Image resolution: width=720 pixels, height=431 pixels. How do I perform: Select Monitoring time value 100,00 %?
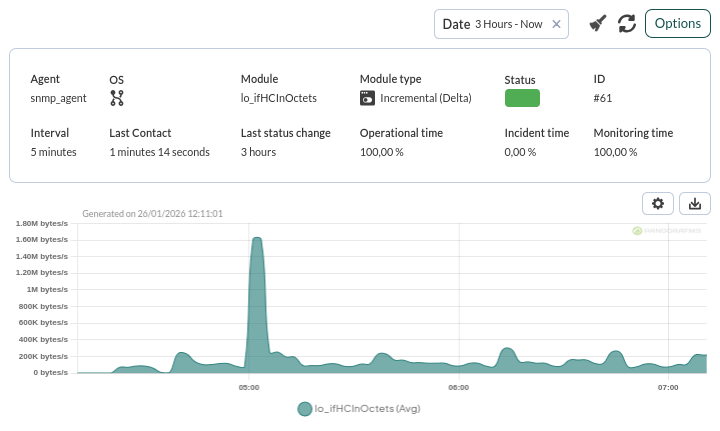tap(615, 152)
